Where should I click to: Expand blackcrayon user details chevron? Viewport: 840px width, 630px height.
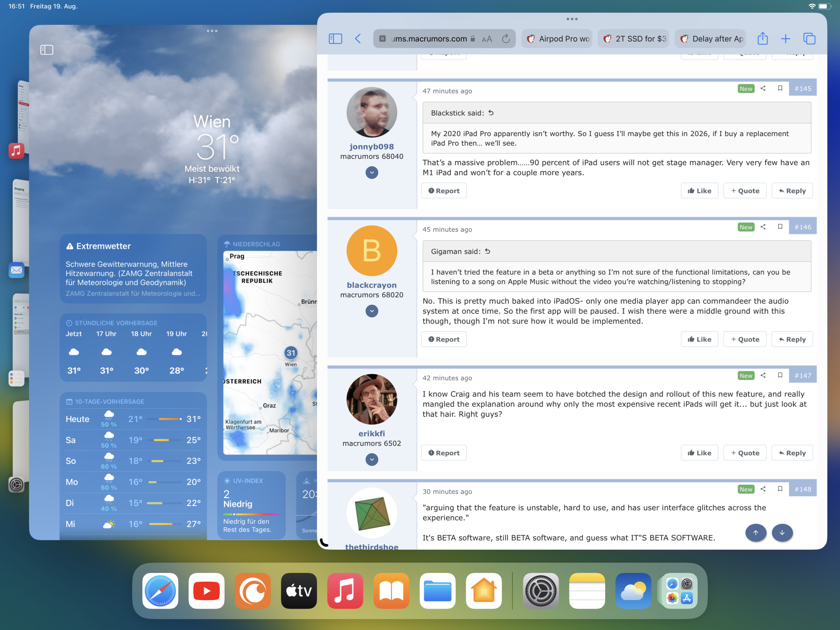click(x=372, y=311)
